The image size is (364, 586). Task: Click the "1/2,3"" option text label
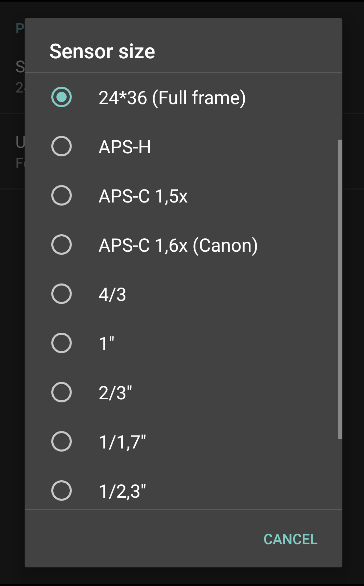coord(122,491)
